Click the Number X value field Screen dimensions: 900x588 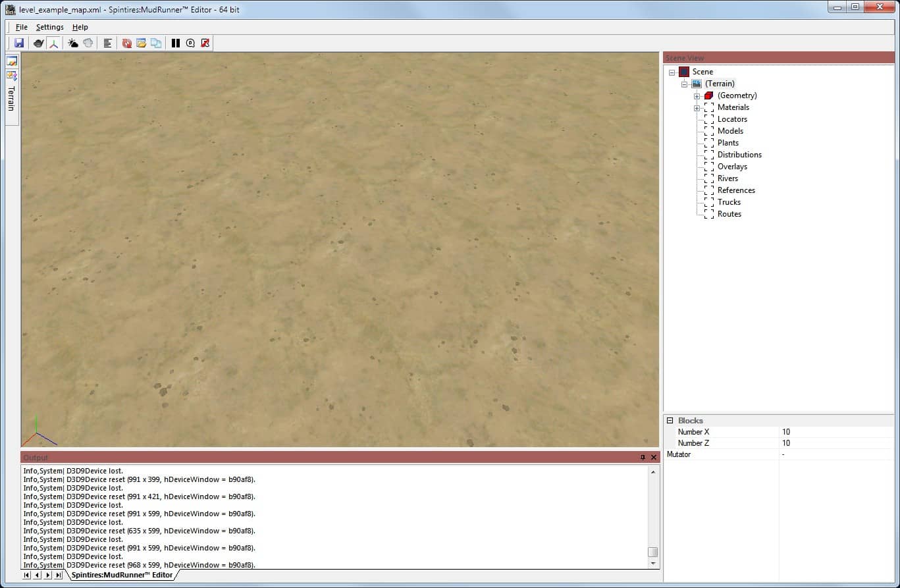(835, 432)
